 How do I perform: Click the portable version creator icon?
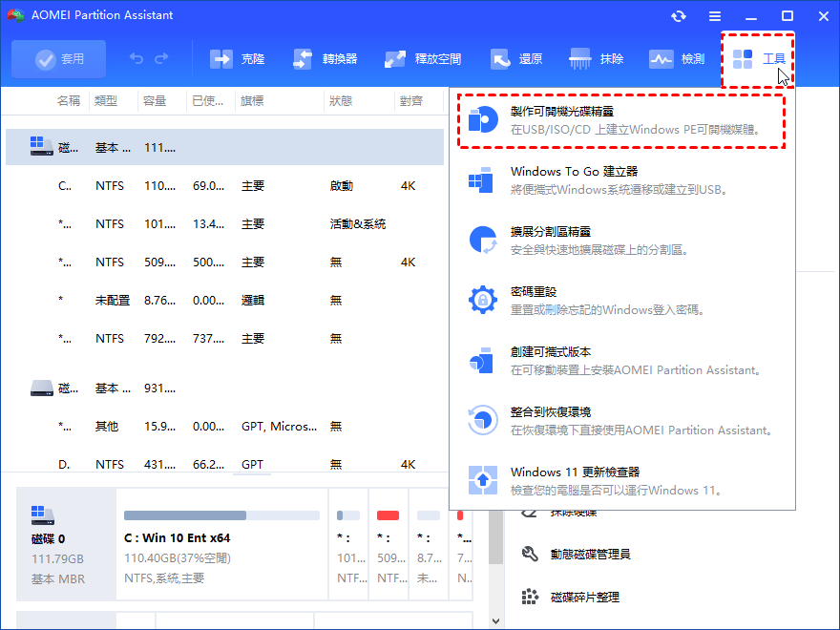coord(481,360)
